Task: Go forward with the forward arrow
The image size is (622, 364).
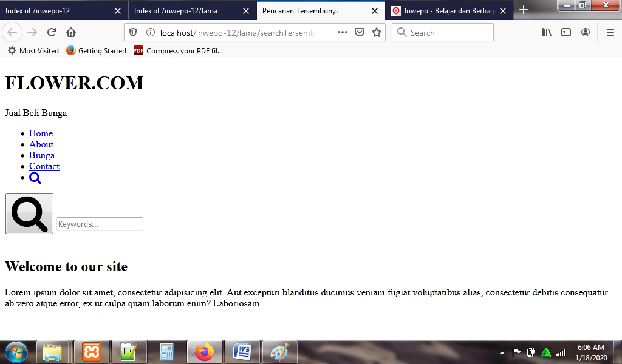Action: click(x=32, y=32)
